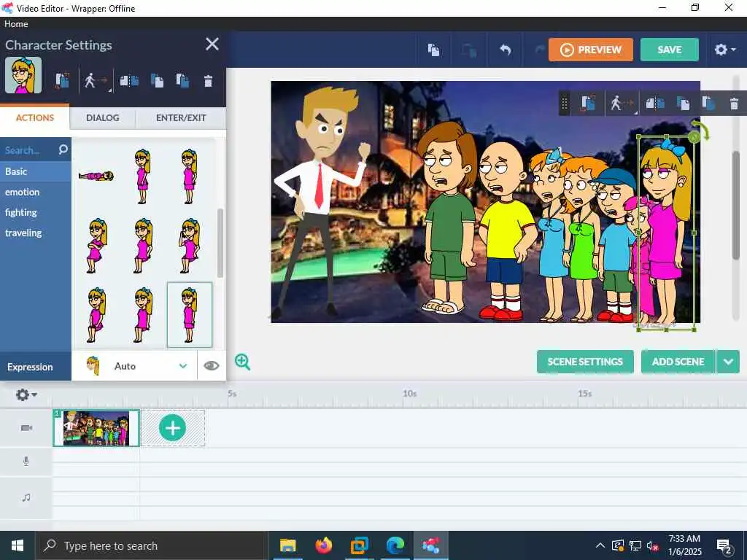
Task: Open the timeline settings gear dropdown
Action: pyautogui.click(x=26, y=394)
